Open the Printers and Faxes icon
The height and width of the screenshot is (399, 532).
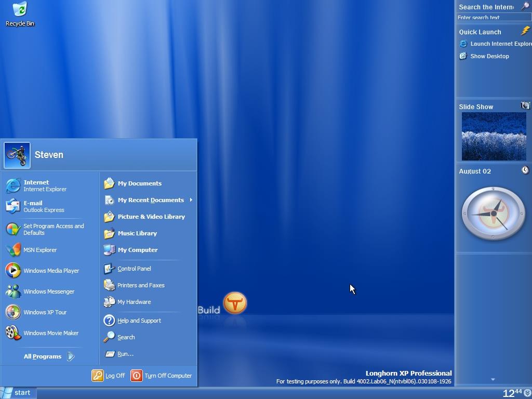109,285
